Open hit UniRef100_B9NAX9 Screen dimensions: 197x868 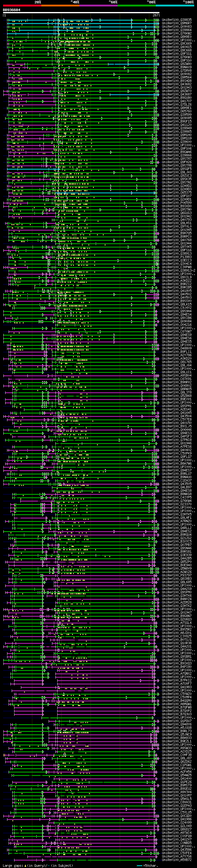(x=177, y=67)
